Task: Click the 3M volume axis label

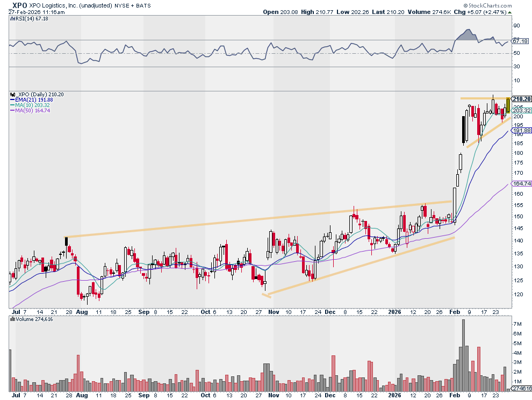Action: tap(517, 362)
